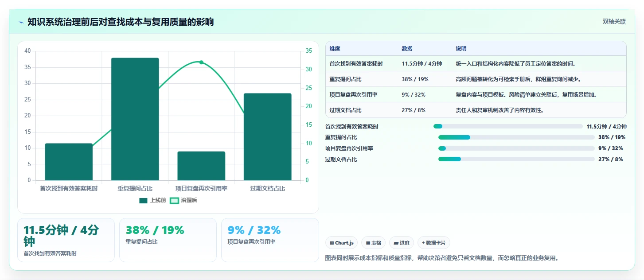
Task: Click the 双轴关联 label in the header
Action: [614, 21]
